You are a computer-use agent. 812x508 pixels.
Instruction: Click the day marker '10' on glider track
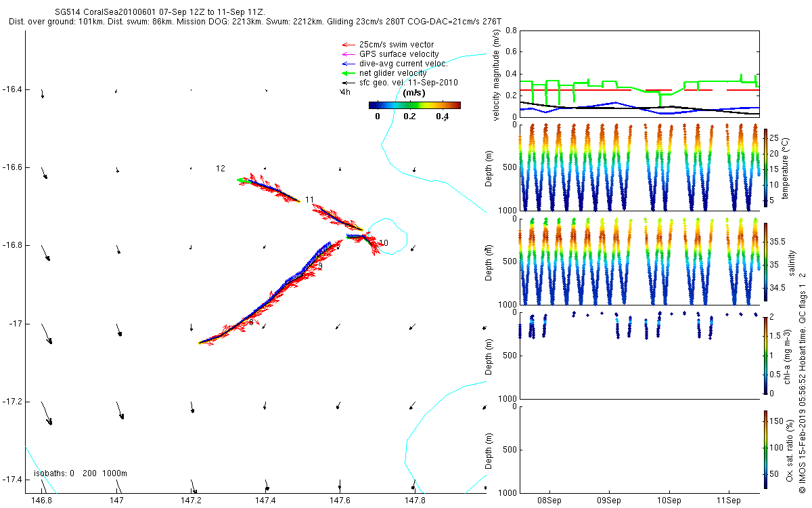pyautogui.click(x=384, y=242)
